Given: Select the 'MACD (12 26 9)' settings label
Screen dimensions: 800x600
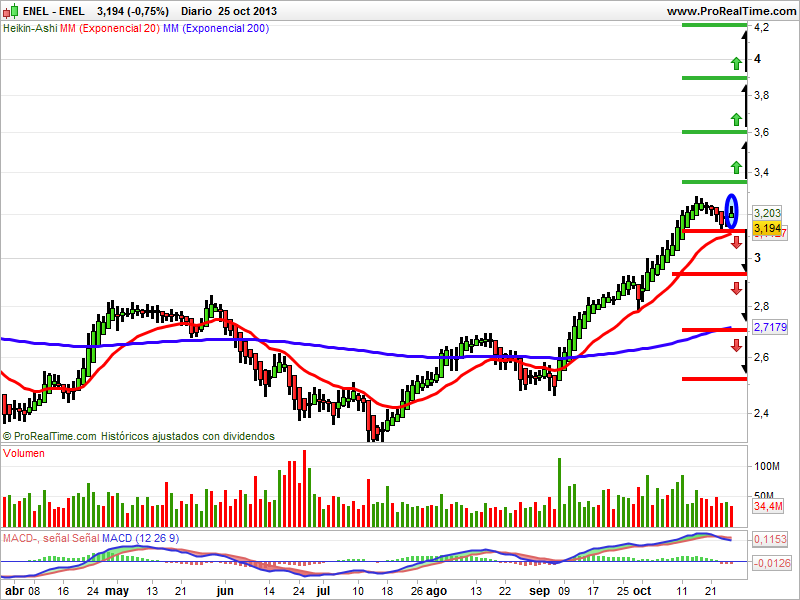Looking at the screenshot, I should coord(140,538).
